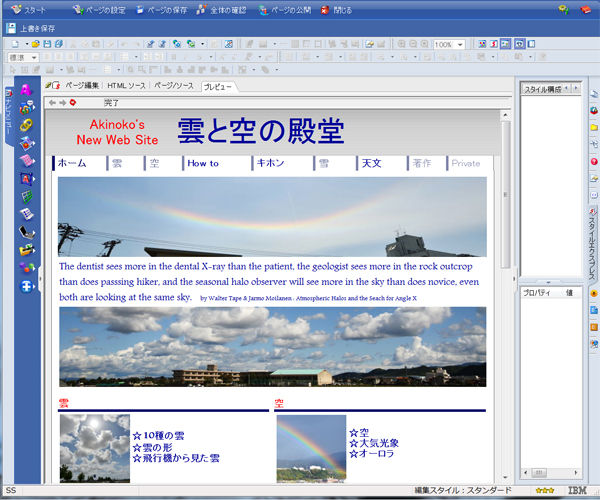
Task: Click the スタイル構成 panel tab
Action: 543,89
